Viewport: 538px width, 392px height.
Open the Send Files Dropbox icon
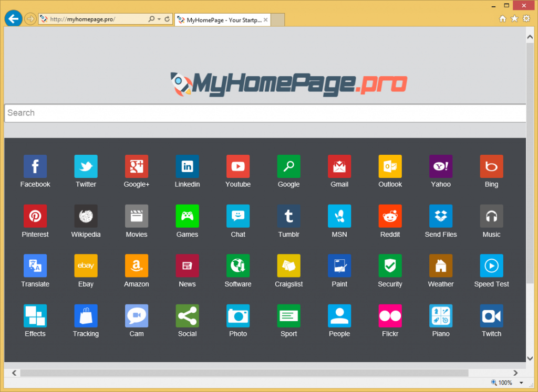coord(441,216)
